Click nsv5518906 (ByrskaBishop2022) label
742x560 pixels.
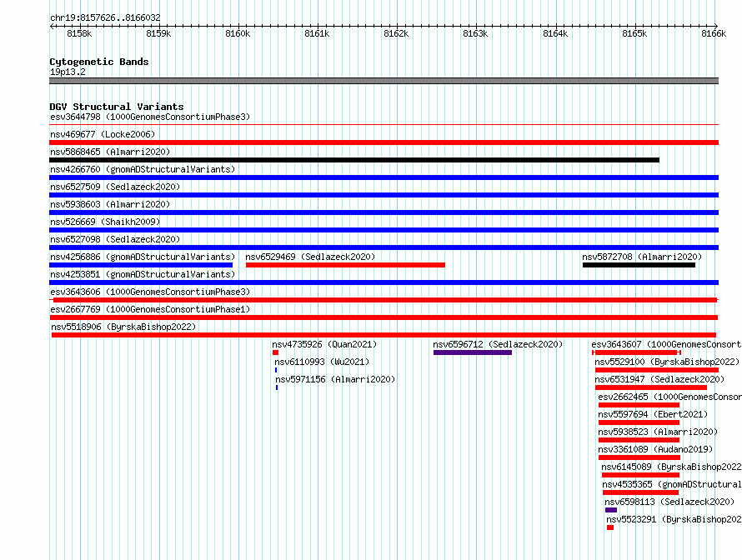click(123, 327)
